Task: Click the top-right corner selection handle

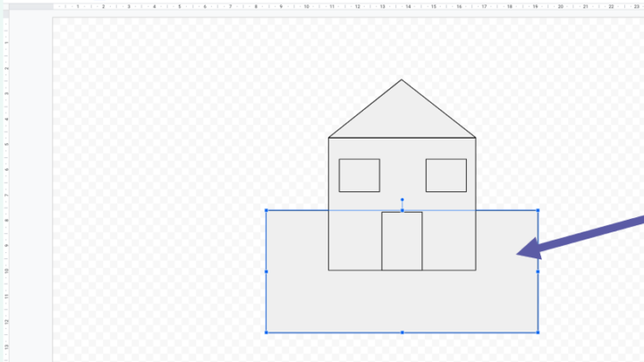Action: pyautogui.click(x=538, y=210)
